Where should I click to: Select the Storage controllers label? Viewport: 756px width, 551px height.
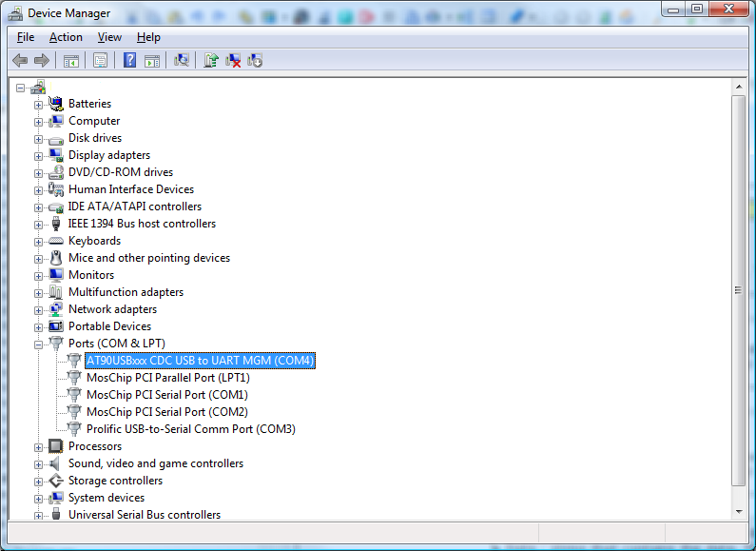click(116, 481)
